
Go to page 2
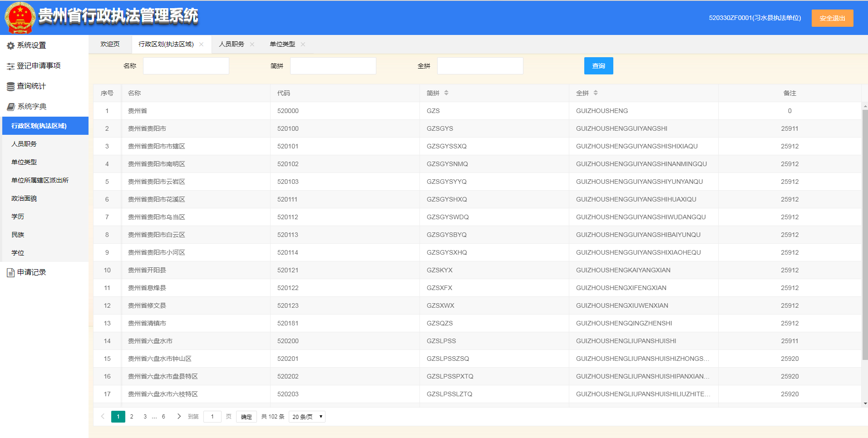(132, 416)
